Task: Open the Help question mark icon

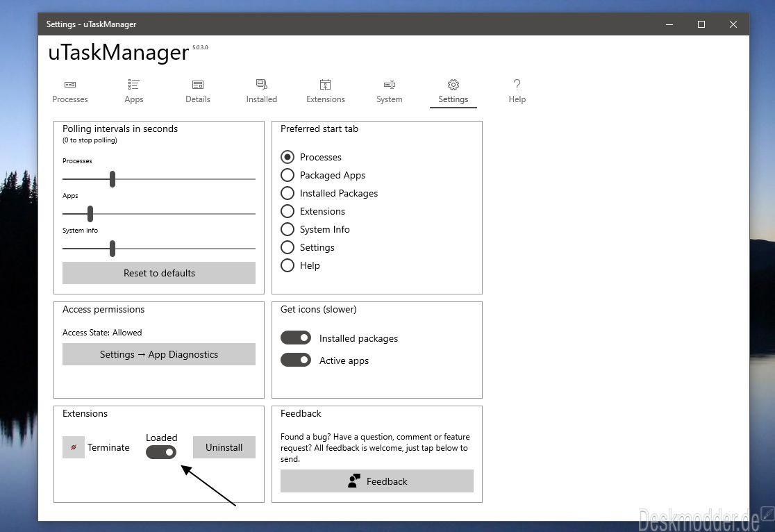Action: click(517, 85)
